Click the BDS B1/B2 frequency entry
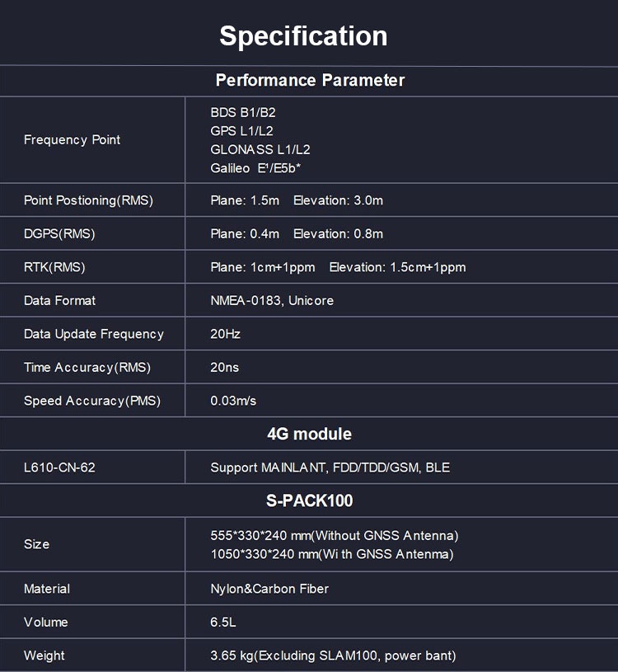Image resolution: width=618 pixels, height=672 pixels. click(242, 112)
